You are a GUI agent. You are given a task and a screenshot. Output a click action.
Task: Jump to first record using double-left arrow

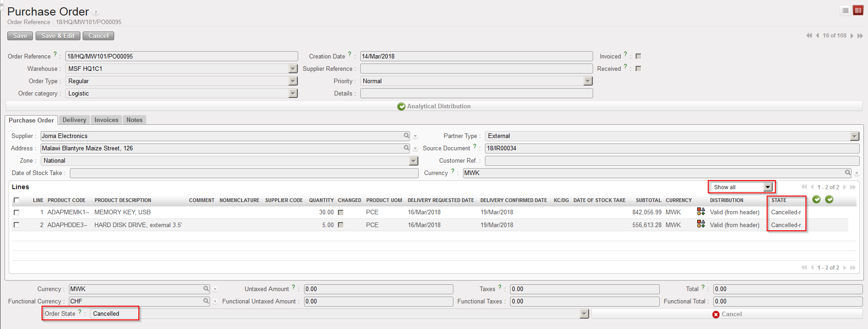pyautogui.click(x=809, y=36)
